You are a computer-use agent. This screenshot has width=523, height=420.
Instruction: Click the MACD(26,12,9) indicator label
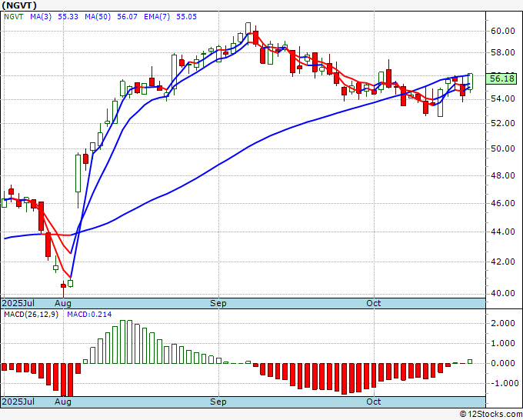tap(31, 315)
